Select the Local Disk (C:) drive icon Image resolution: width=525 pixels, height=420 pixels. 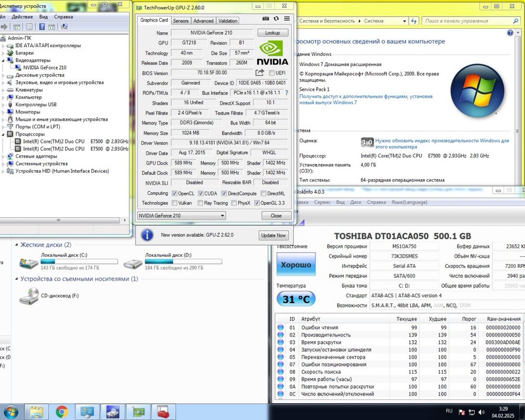[29, 263]
